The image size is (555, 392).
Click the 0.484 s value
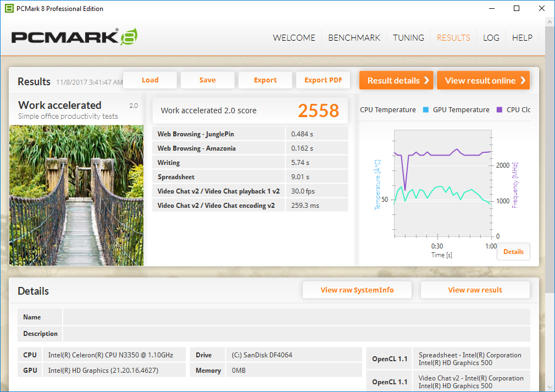tap(302, 134)
